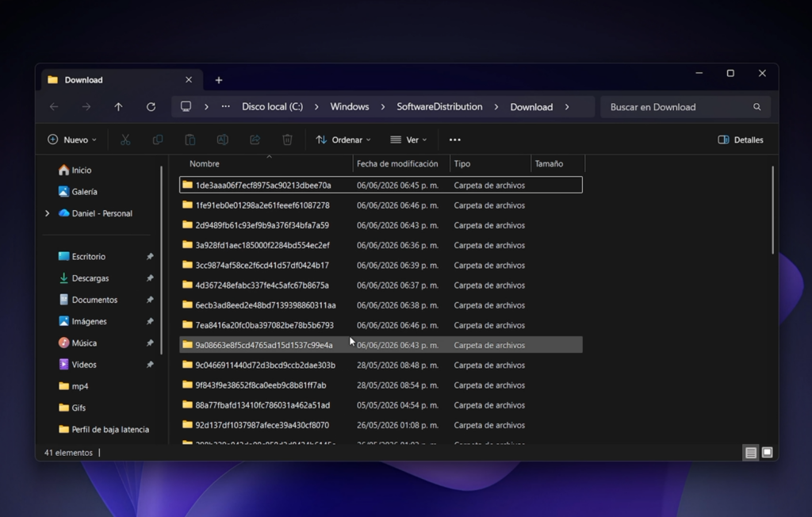Image resolution: width=812 pixels, height=517 pixels.
Task: Open the Ver dropdown
Action: tap(408, 140)
